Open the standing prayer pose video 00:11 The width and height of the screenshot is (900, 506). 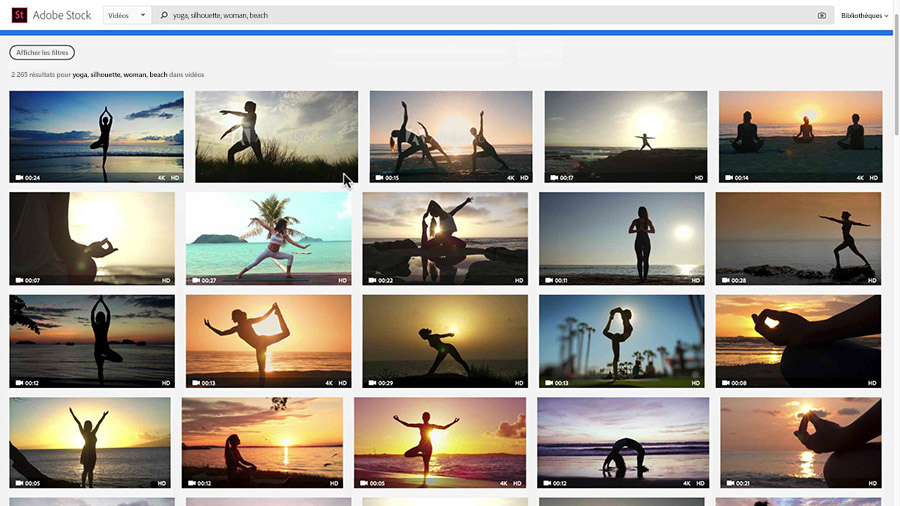622,239
